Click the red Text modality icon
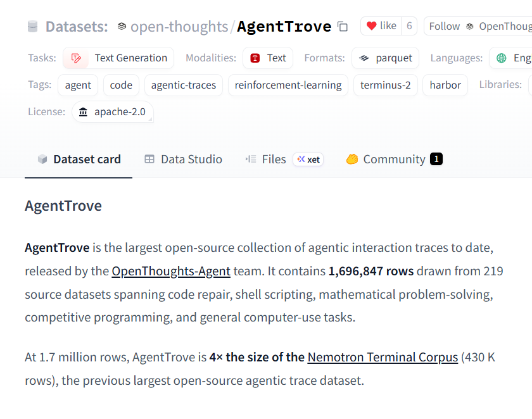This screenshot has height=419, width=532. pyautogui.click(x=255, y=58)
